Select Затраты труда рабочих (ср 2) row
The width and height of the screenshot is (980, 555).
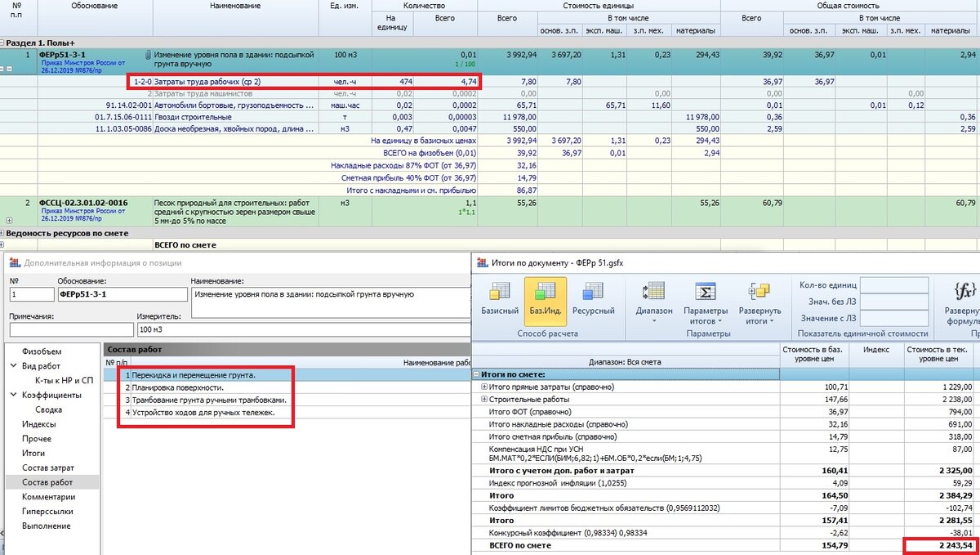pyautogui.click(x=490, y=82)
